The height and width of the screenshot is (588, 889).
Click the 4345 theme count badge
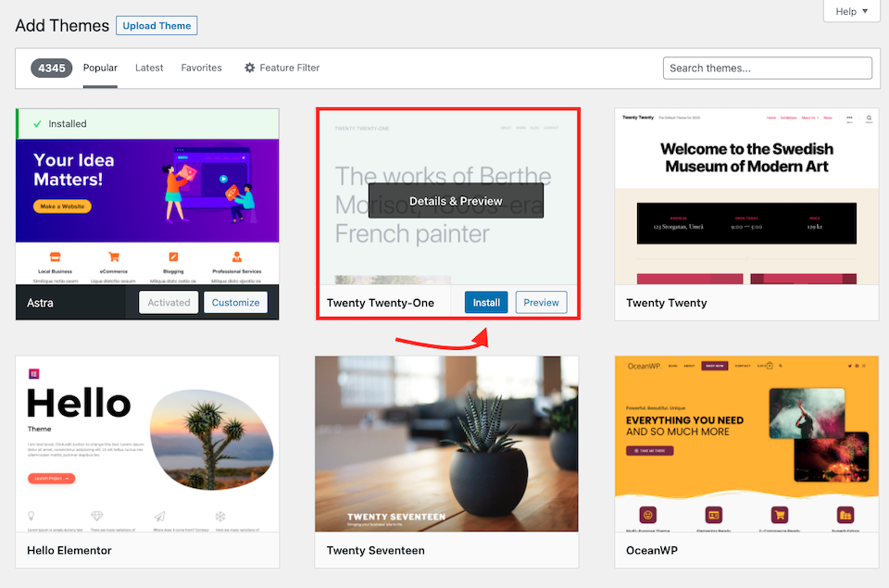tap(52, 68)
